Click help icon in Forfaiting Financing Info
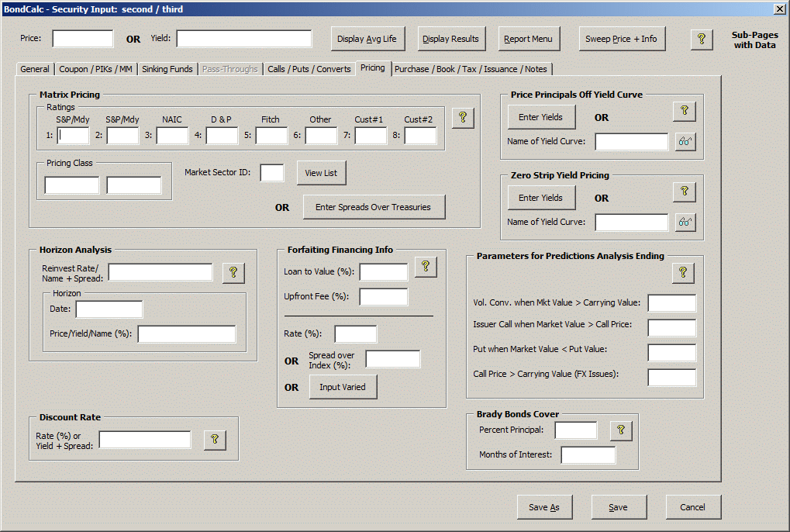790x532 pixels. click(426, 267)
